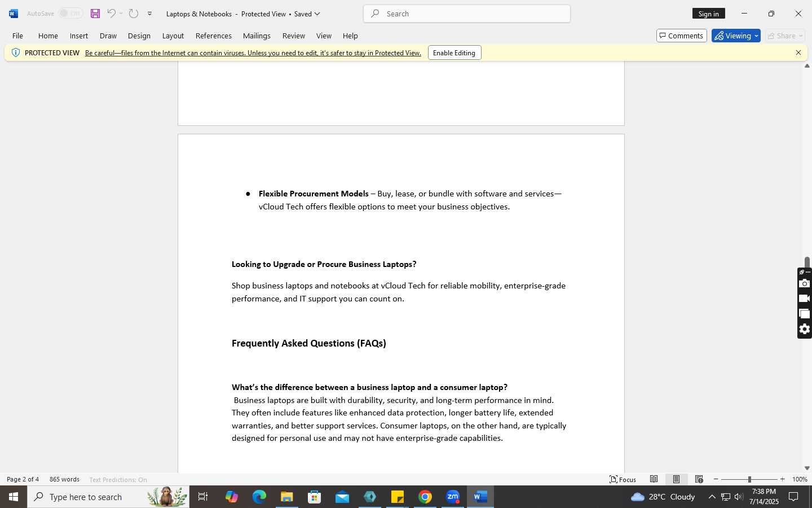This screenshot has width=812, height=508.
Task: Open the Layout tab
Action: 173,36
